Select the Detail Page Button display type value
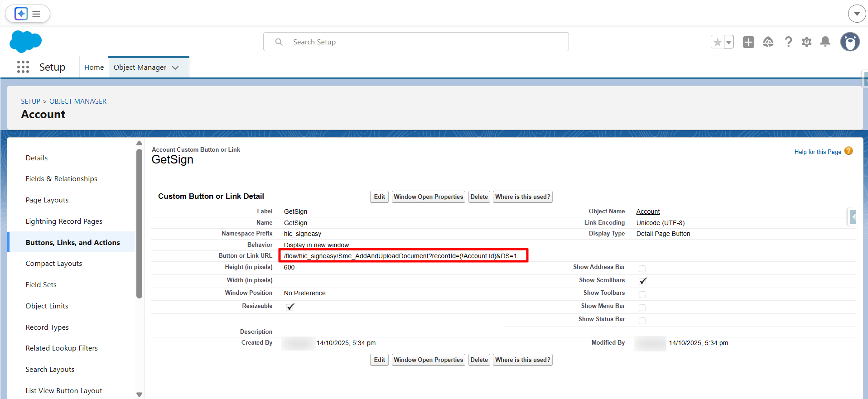 pos(663,234)
